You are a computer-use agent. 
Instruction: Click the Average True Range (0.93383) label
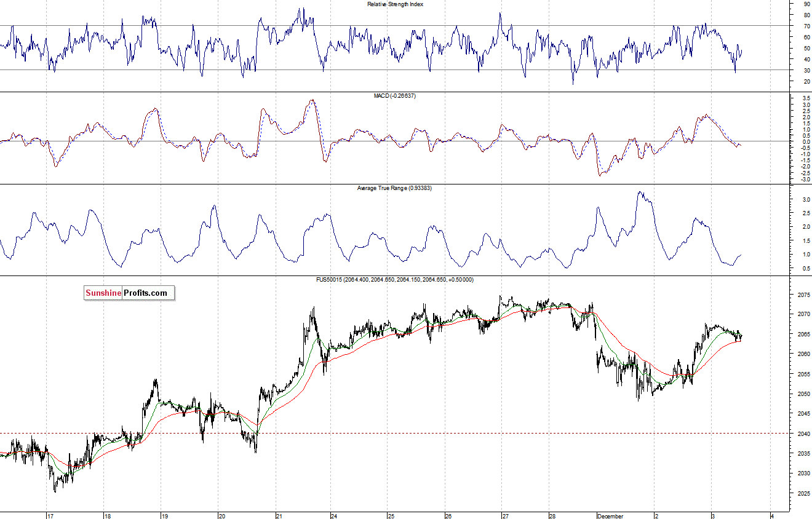(394, 188)
